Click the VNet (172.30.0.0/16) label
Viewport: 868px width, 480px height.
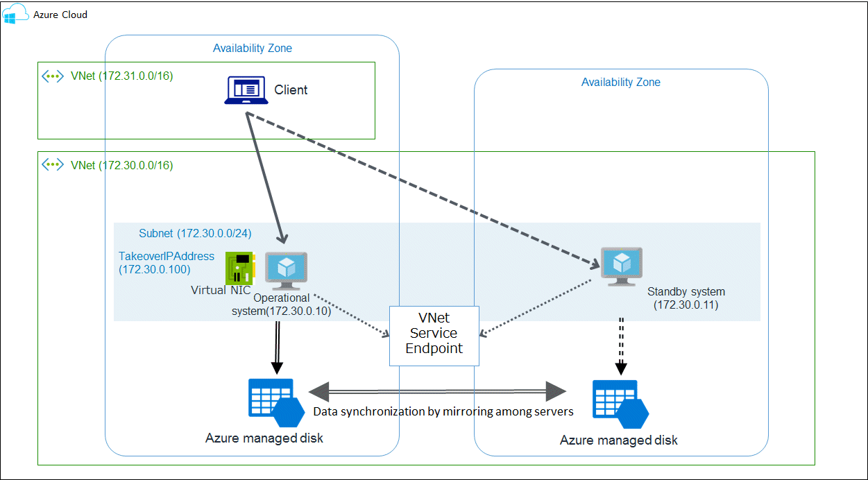(x=121, y=165)
